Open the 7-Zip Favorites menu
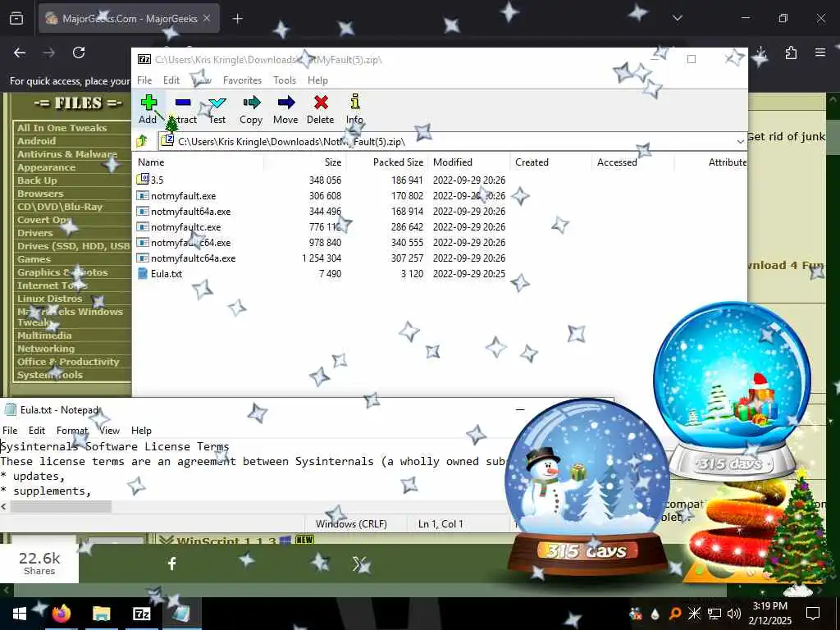The width and height of the screenshot is (840, 630). 242,80
